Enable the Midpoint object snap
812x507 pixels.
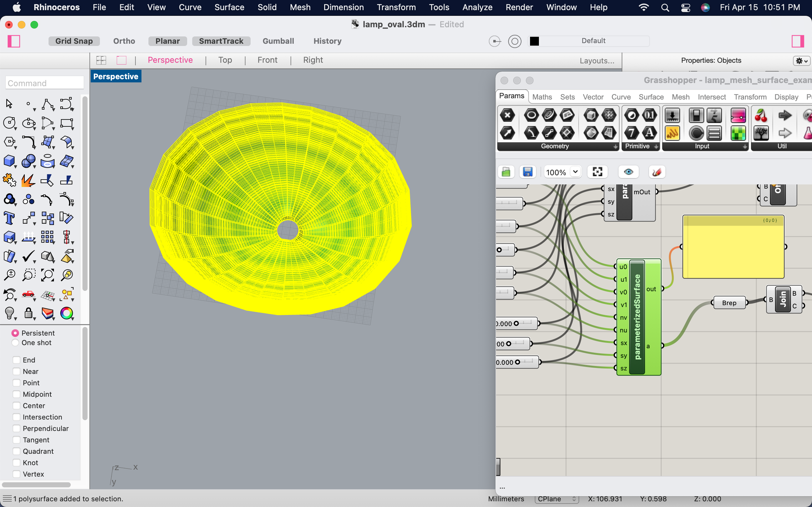pyautogui.click(x=16, y=394)
